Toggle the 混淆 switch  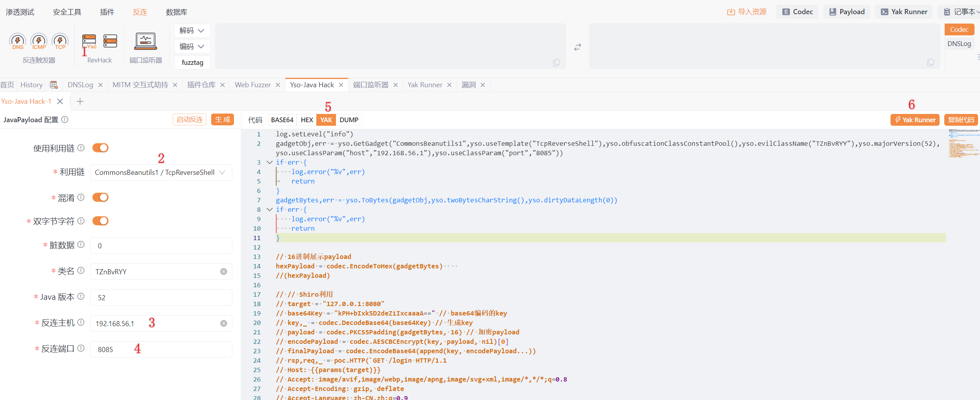[100, 197]
